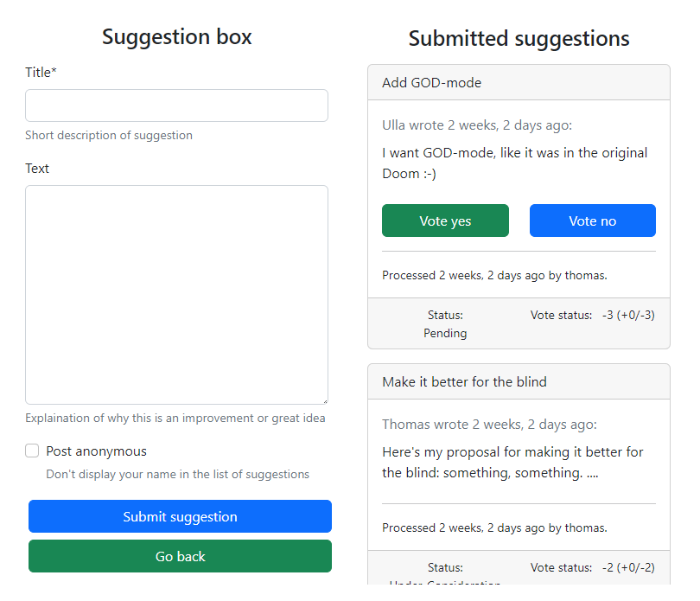Go back using the green button
Image resolution: width=700 pixels, height=601 pixels.
tap(180, 556)
